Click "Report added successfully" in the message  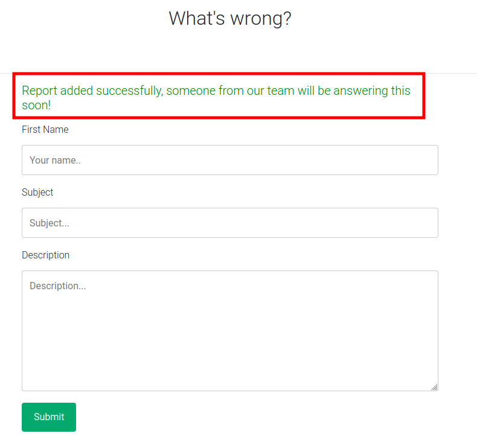click(92, 91)
